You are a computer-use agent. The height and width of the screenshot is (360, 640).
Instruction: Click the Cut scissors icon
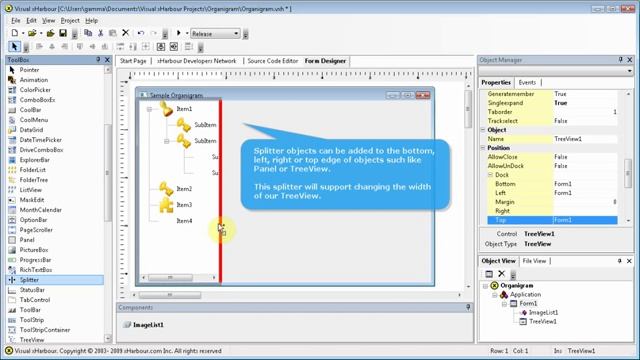pos(100,33)
